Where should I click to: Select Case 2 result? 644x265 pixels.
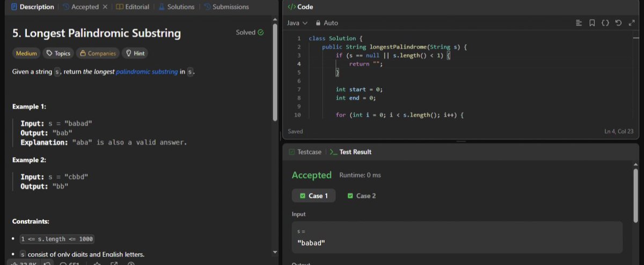362,196
